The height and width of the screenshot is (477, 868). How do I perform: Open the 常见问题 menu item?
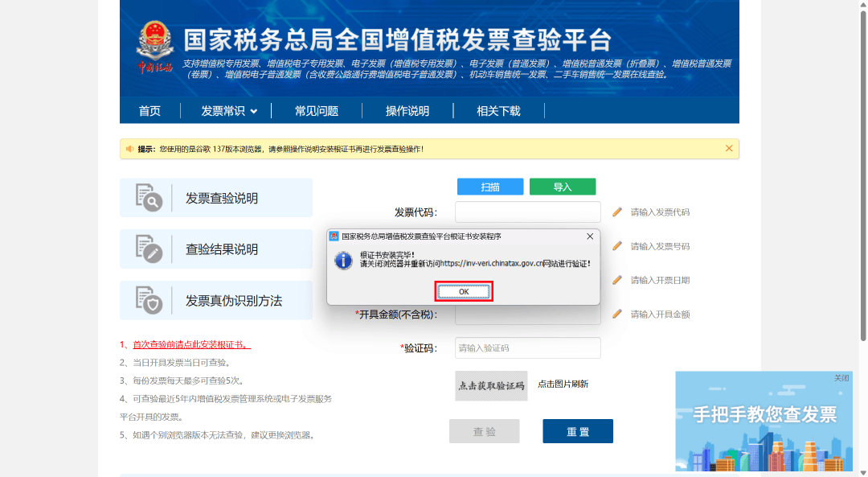(x=317, y=111)
